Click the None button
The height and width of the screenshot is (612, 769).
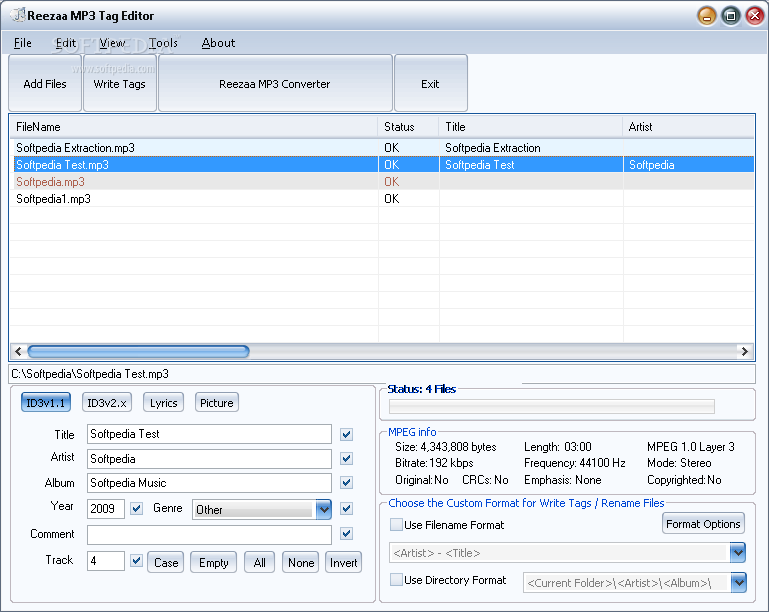pos(301,562)
